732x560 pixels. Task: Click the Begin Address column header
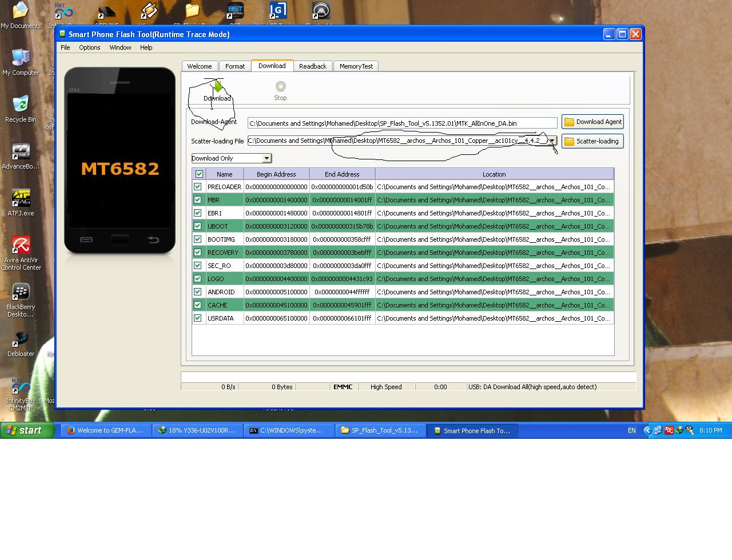(276, 174)
